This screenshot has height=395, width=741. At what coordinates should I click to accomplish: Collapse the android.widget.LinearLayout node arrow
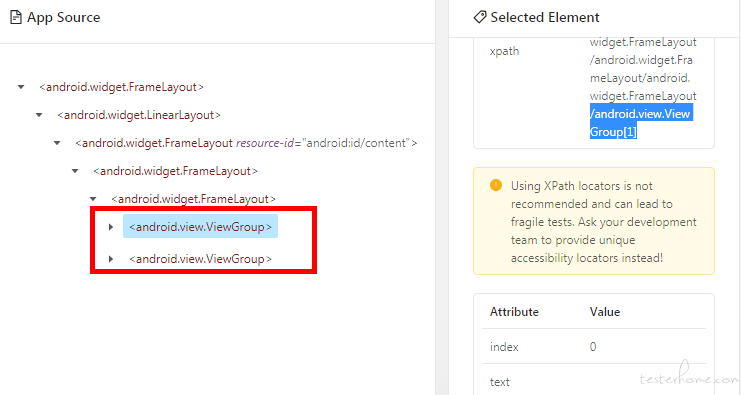click(x=39, y=115)
